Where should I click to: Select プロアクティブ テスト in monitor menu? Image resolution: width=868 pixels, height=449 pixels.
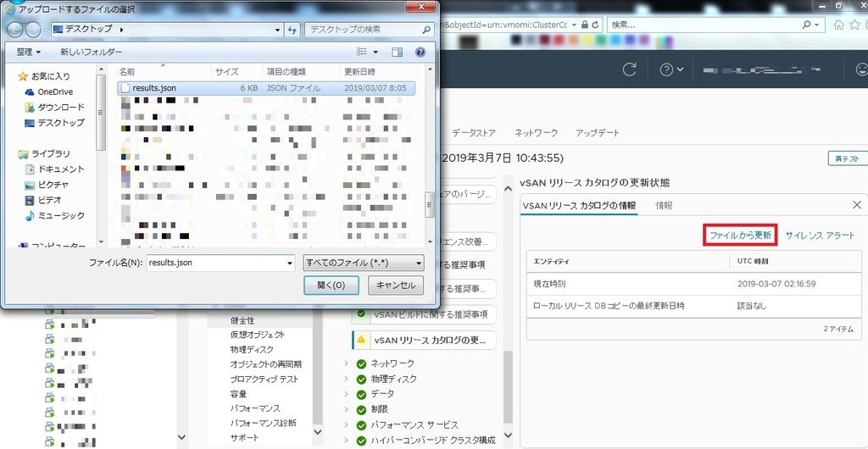coord(264,379)
